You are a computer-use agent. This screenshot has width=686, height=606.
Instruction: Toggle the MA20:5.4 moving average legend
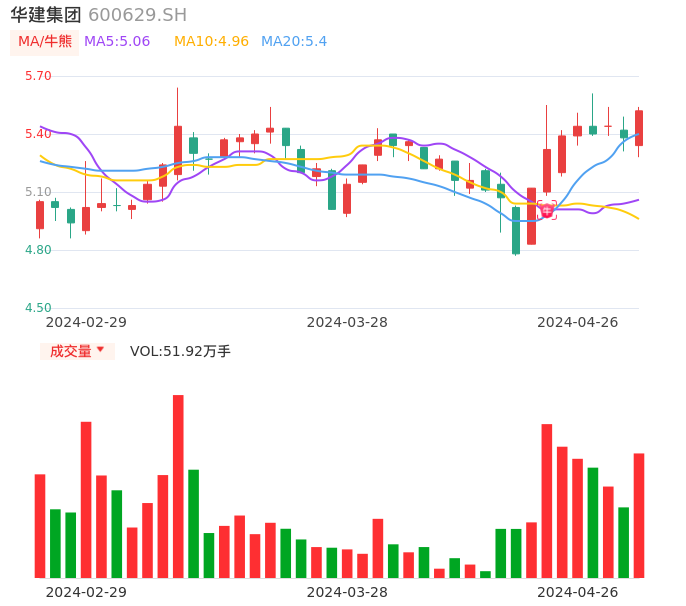(x=294, y=41)
